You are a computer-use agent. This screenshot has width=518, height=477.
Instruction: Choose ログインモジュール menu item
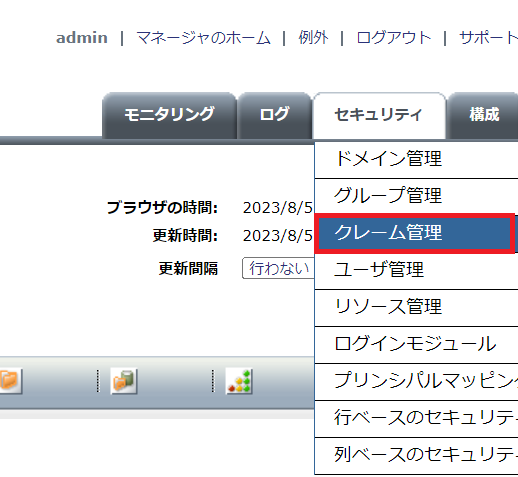(416, 344)
